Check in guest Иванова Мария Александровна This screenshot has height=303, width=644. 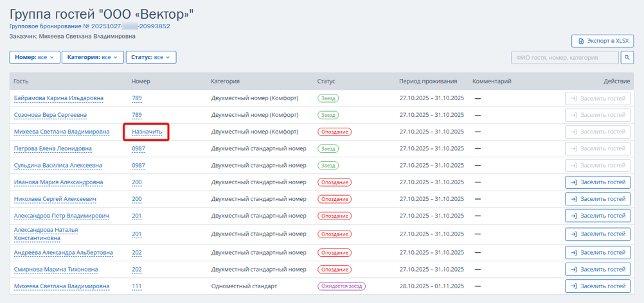pyautogui.click(x=598, y=182)
